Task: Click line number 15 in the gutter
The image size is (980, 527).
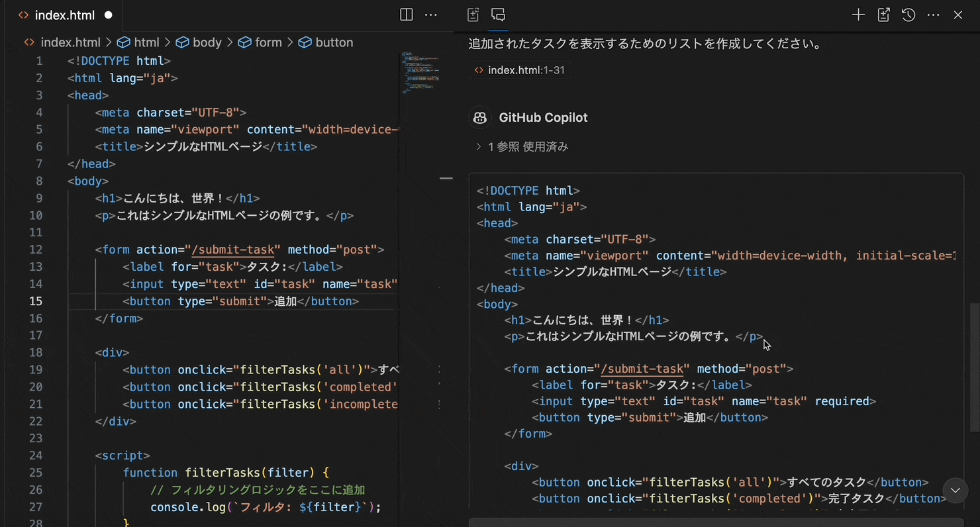Action: 35,301
